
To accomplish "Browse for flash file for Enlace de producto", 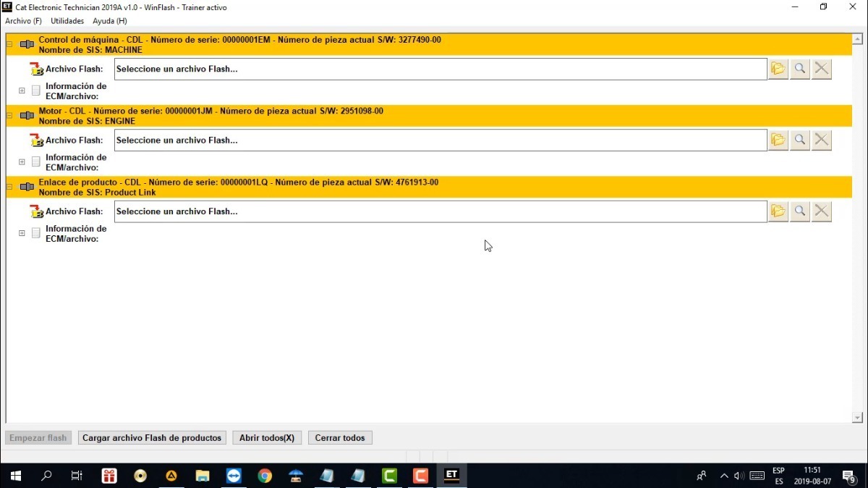I will 778,211.
